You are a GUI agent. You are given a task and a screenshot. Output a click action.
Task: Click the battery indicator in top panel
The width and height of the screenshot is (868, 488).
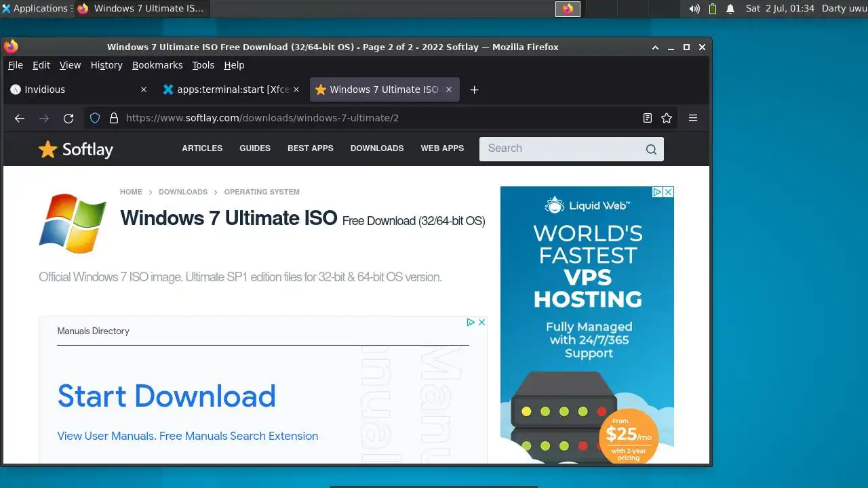(713, 9)
